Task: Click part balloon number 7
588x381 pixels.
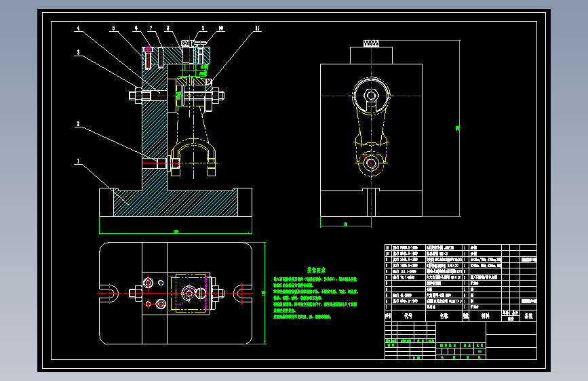Action: pyautogui.click(x=151, y=28)
